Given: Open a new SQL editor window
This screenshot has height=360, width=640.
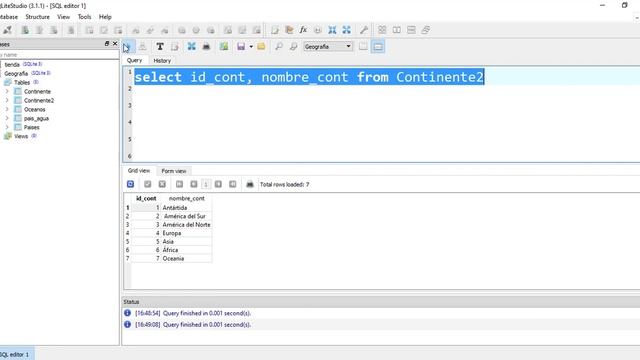Looking at the screenshot, I should (275, 30).
